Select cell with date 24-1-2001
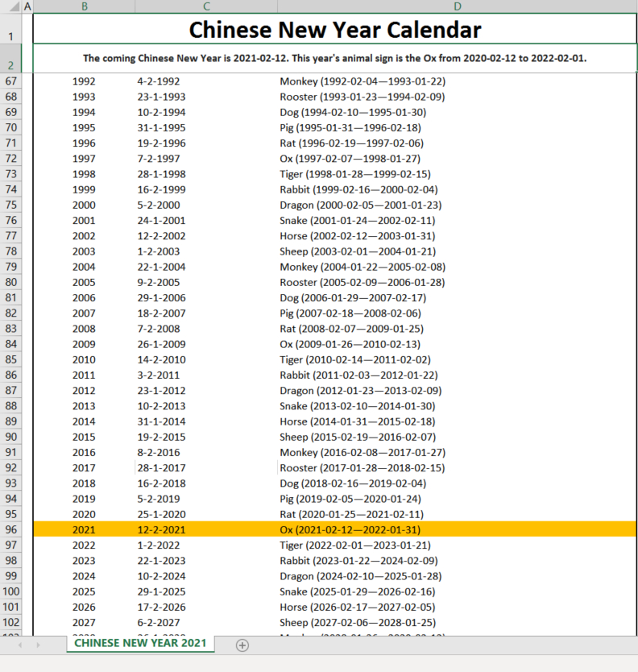 (x=206, y=220)
